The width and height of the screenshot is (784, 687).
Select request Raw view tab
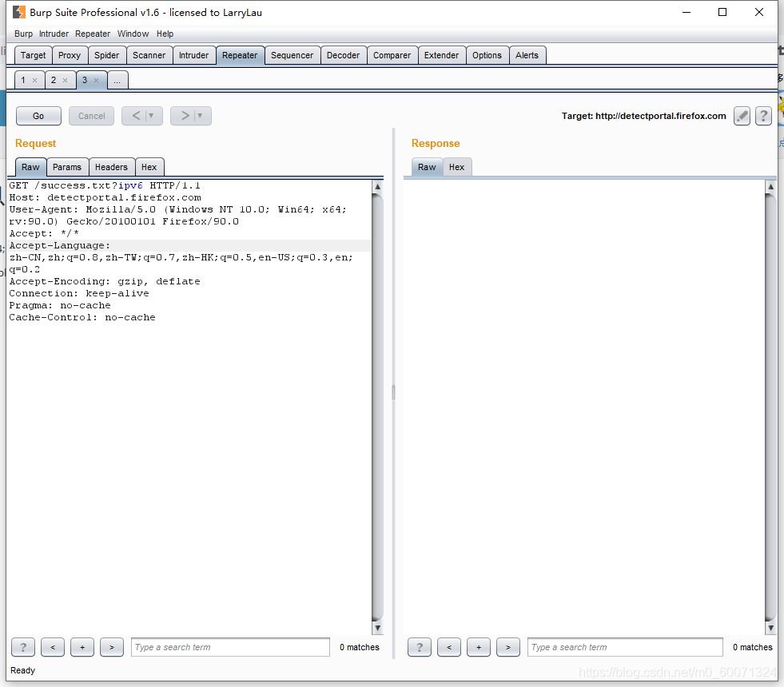(x=30, y=168)
